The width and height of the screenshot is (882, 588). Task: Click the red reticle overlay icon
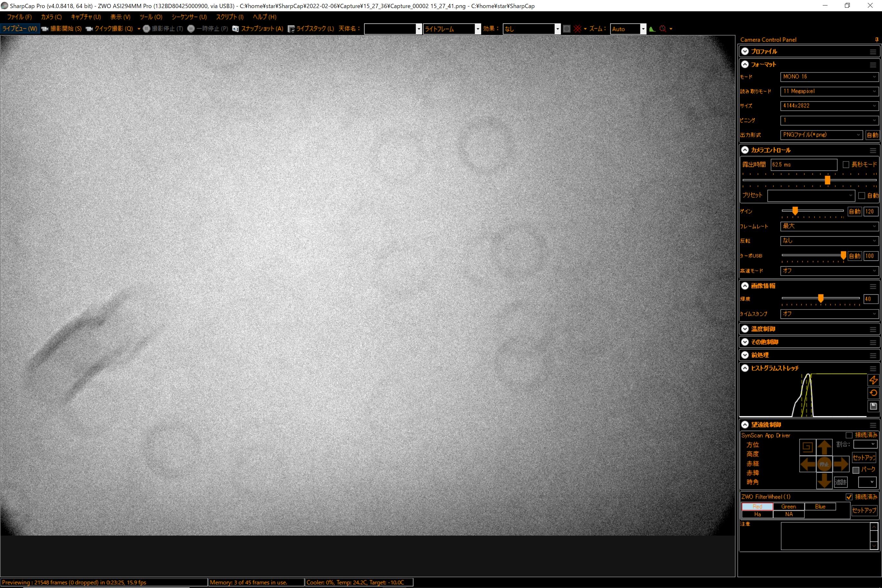[x=577, y=29]
